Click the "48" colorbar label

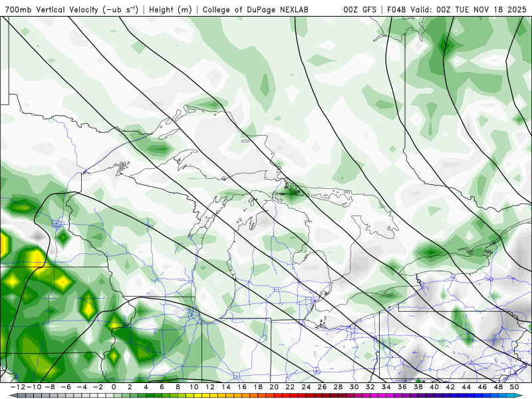[x=498, y=387]
